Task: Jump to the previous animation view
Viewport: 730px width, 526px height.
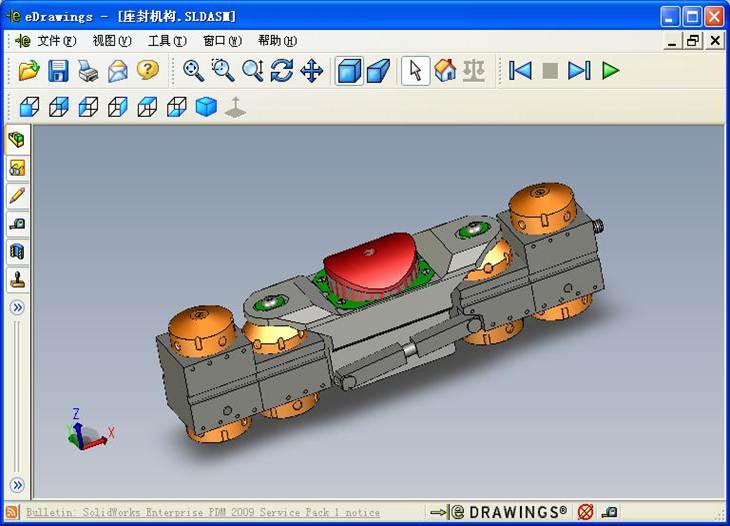Action: click(x=520, y=71)
